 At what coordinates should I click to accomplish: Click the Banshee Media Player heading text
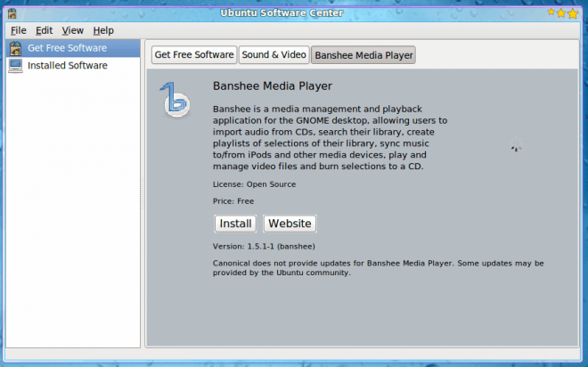click(x=272, y=86)
